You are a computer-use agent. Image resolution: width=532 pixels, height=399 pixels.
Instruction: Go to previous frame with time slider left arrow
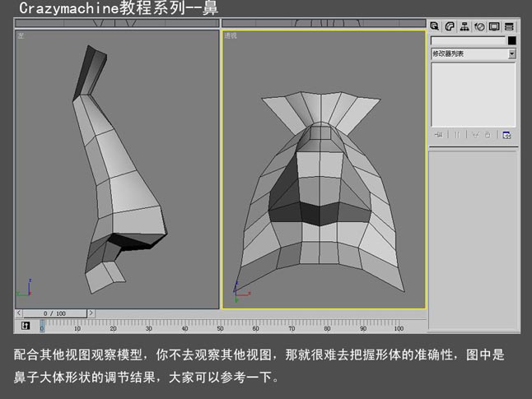point(19,313)
